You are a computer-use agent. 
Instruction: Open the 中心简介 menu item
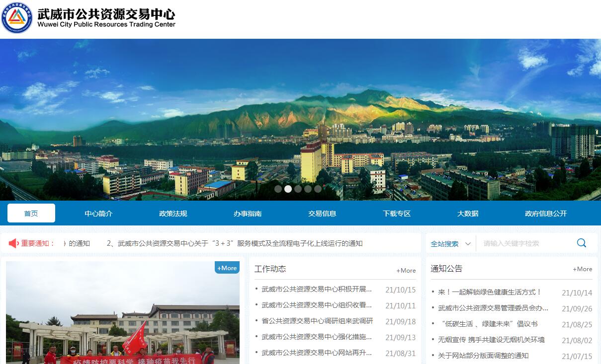tap(98, 214)
